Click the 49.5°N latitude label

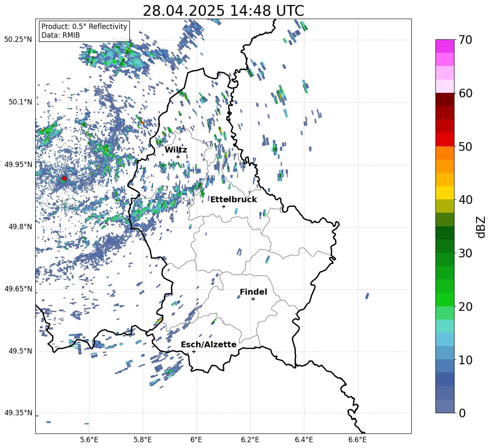pyautogui.click(x=20, y=351)
